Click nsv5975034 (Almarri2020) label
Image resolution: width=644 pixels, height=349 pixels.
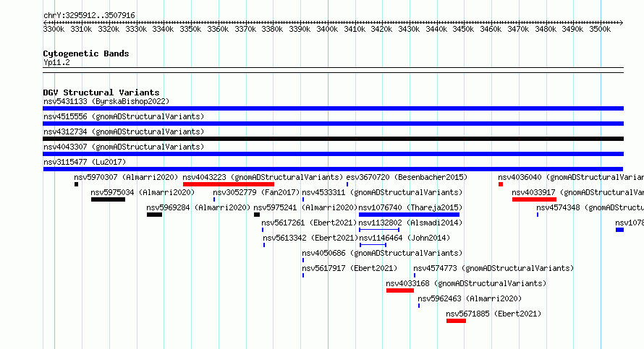click(x=143, y=192)
